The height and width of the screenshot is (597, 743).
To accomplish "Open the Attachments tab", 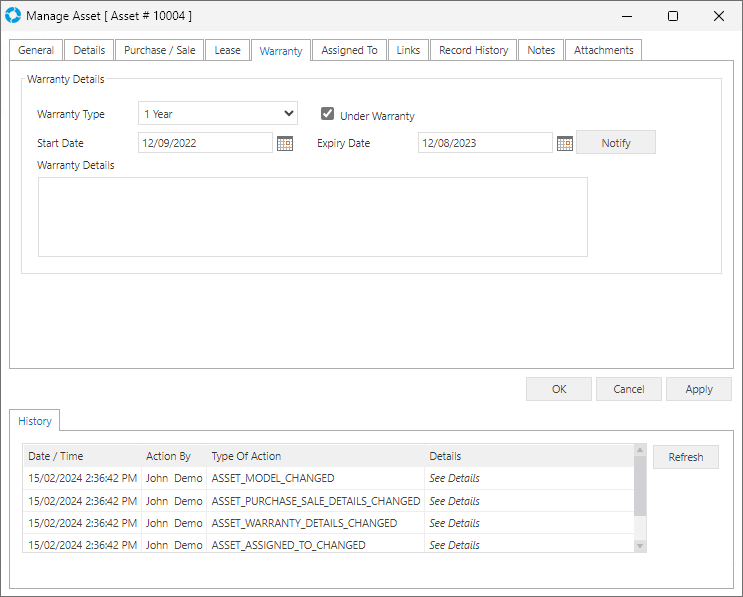I will point(603,50).
